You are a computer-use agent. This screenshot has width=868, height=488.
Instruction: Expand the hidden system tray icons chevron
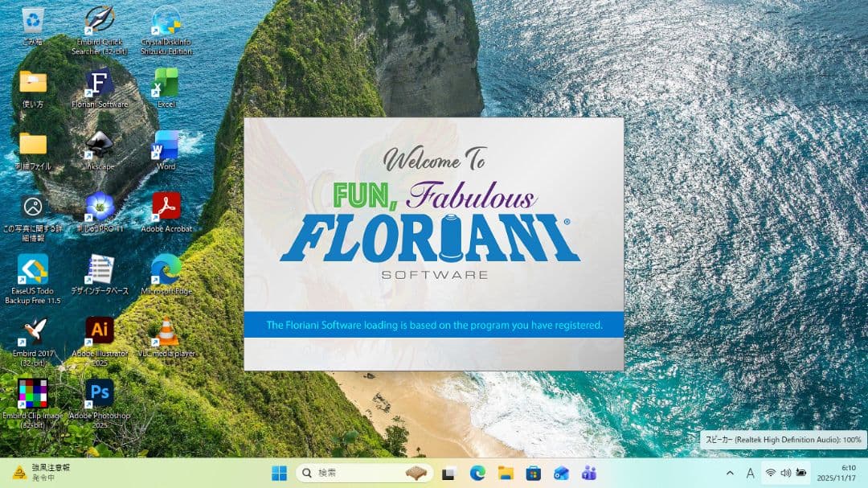pos(730,473)
